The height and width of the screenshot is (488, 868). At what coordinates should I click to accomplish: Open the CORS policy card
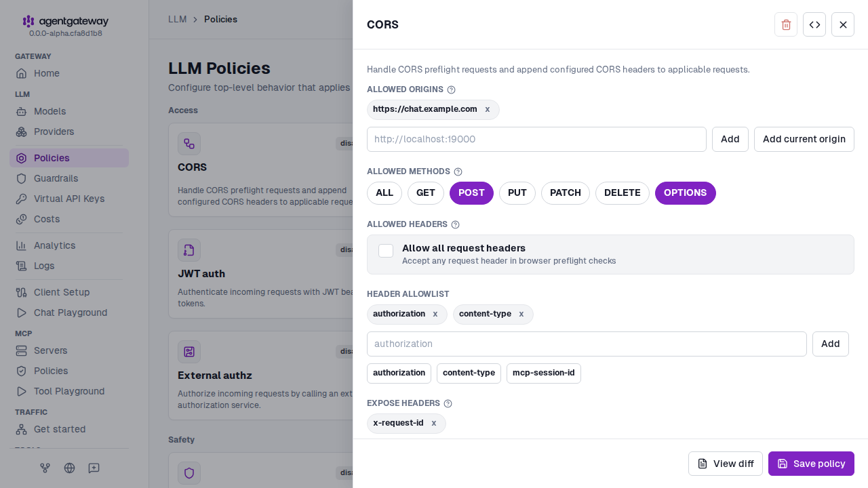coord(260,169)
